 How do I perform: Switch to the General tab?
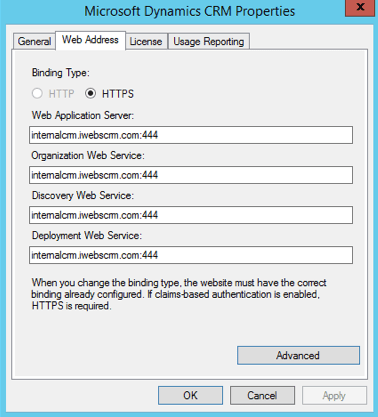34,41
